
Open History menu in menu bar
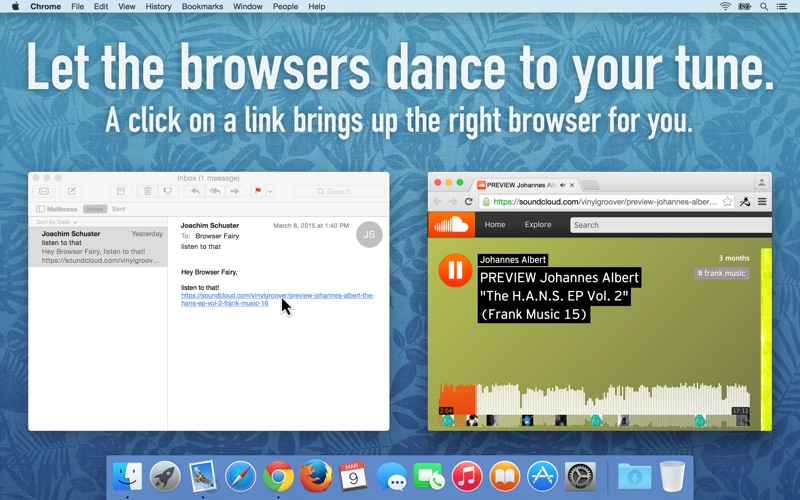tap(158, 7)
